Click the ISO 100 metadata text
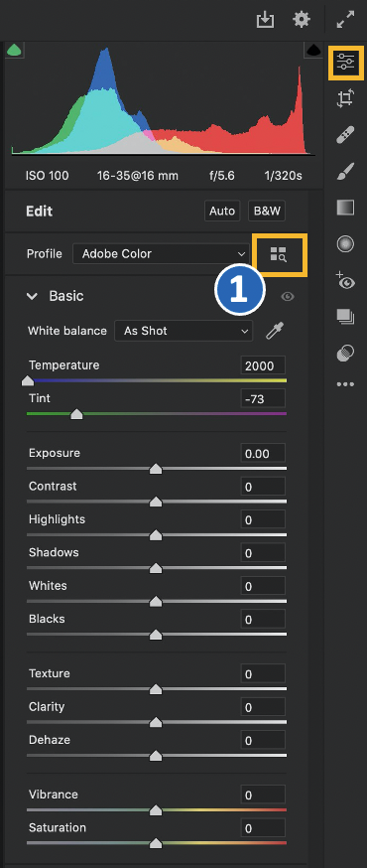Viewport: 367px width, 868px height. pos(47,176)
